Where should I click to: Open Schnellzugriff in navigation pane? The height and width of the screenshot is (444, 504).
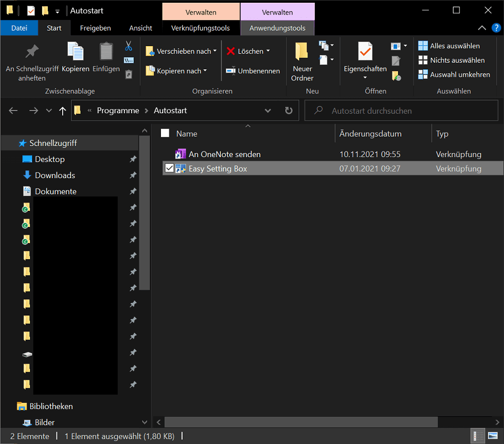[x=53, y=143]
